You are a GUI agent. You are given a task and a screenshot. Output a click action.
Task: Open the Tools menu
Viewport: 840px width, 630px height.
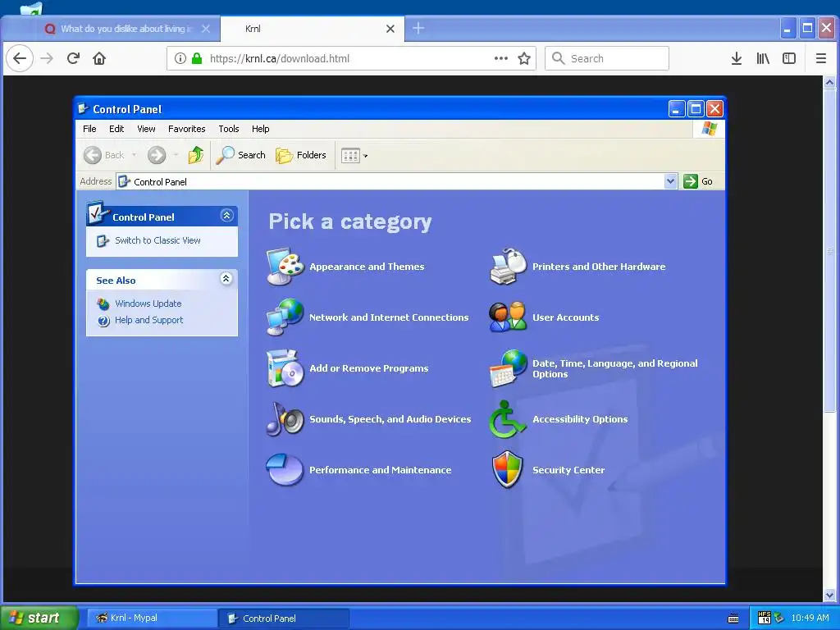229,129
